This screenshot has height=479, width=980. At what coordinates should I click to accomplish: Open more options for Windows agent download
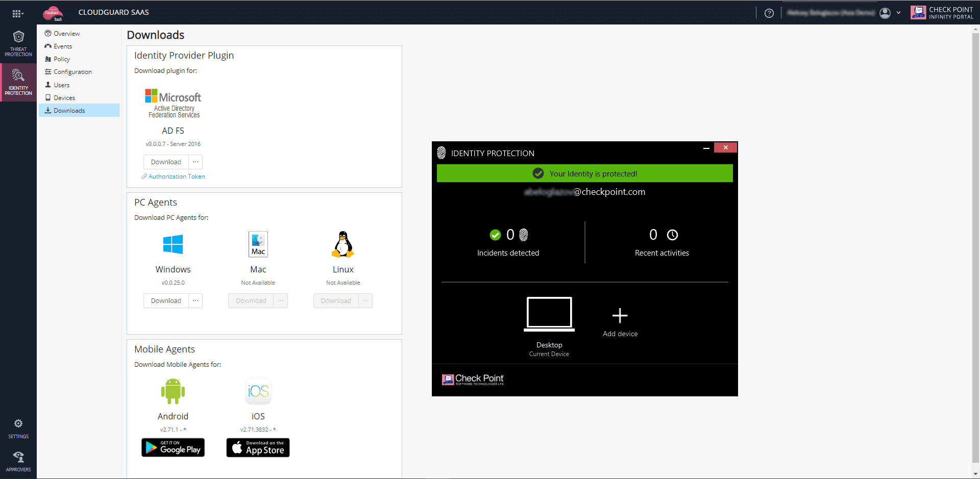pyautogui.click(x=195, y=301)
